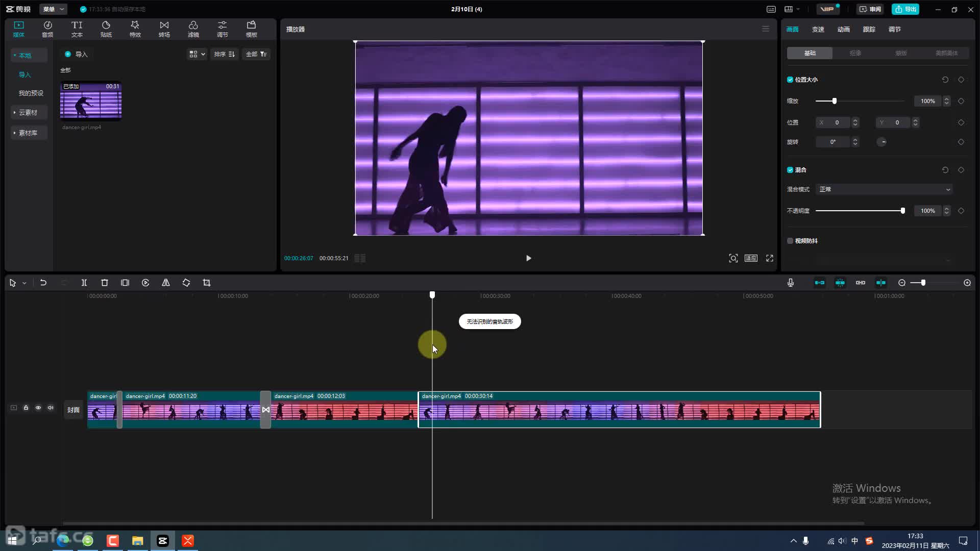This screenshot has width=980, height=551.
Task: Switch to the 抠像 cutout sub-tab
Action: [x=855, y=53]
